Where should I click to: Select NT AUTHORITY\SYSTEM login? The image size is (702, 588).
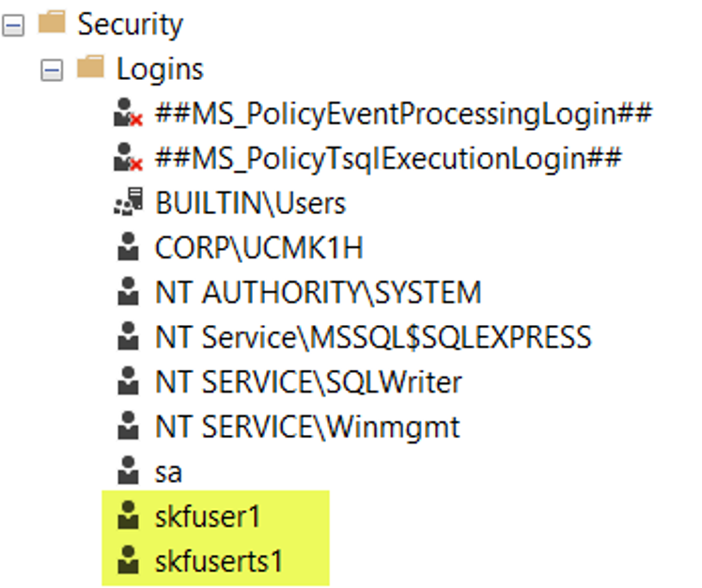click(318, 292)
